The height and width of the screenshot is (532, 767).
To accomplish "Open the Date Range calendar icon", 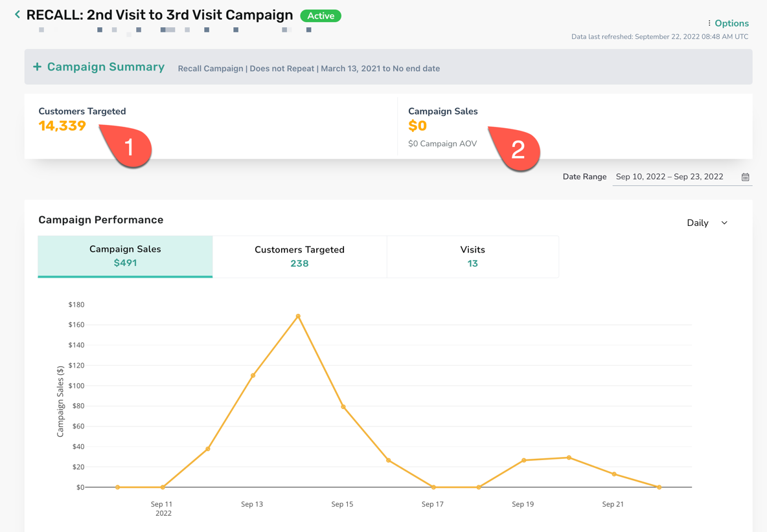I will pyautogui.click(x=745, y=177).
